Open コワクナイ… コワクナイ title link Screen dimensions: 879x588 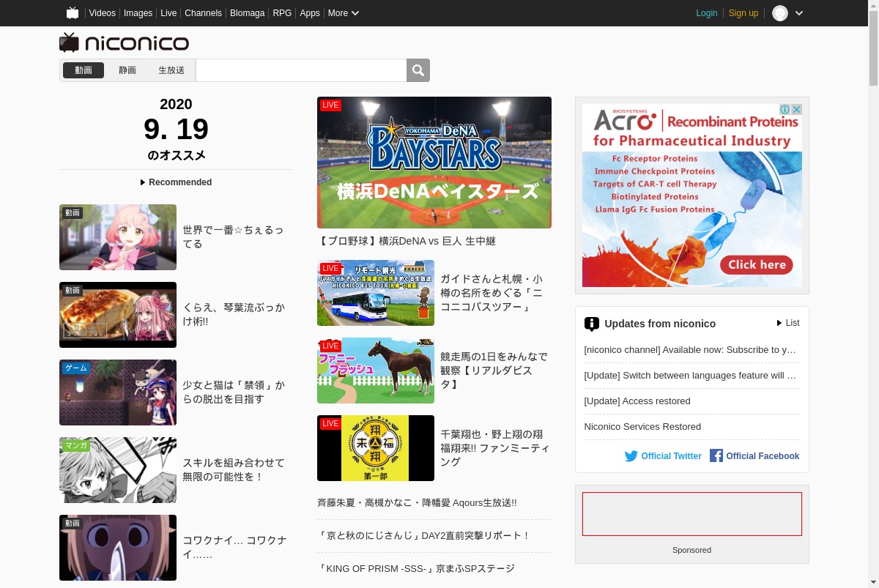click(x=234, y=548)
